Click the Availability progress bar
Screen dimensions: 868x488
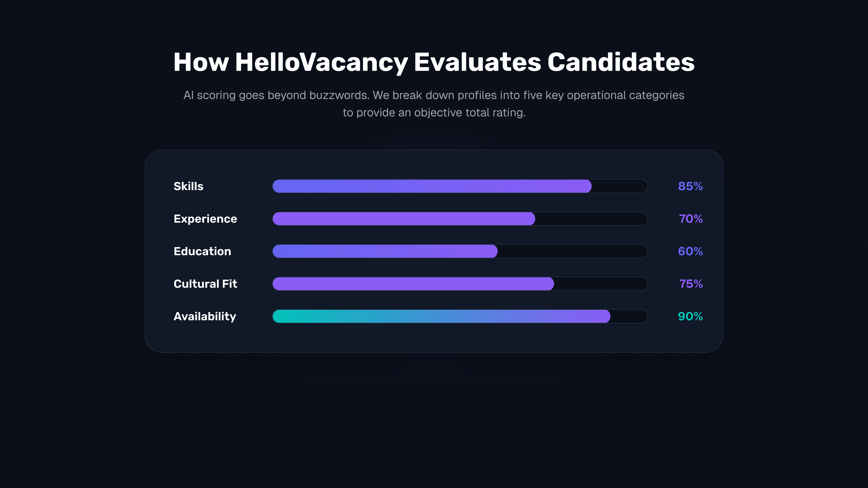pos(460,316)
